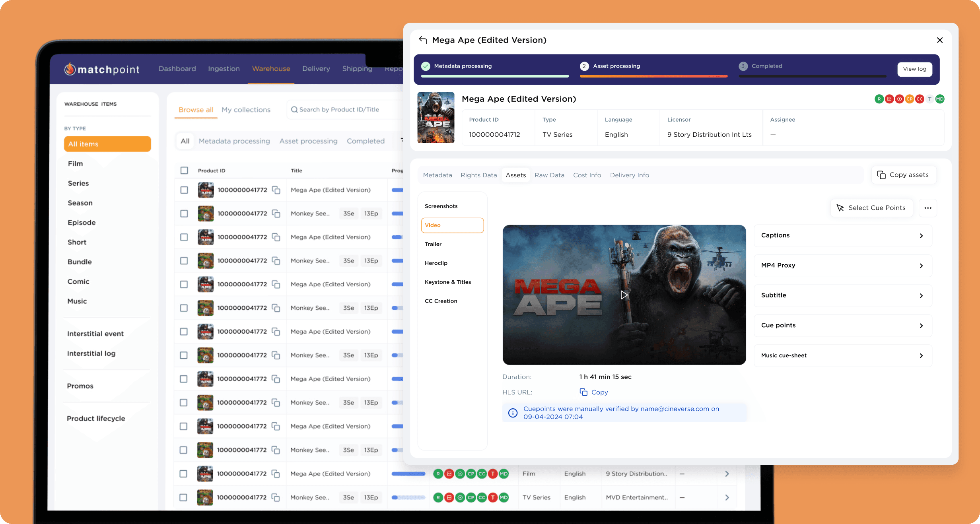Click the Copy assets button

[904, 175]
